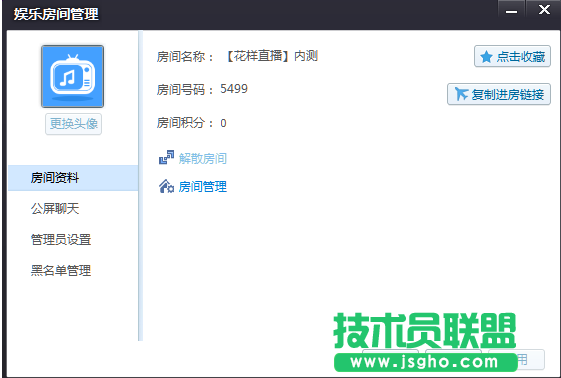This screenshot has height=378, width=561.
Task: Click the room avatar TV music image
Action: click(x=73, y=76)
